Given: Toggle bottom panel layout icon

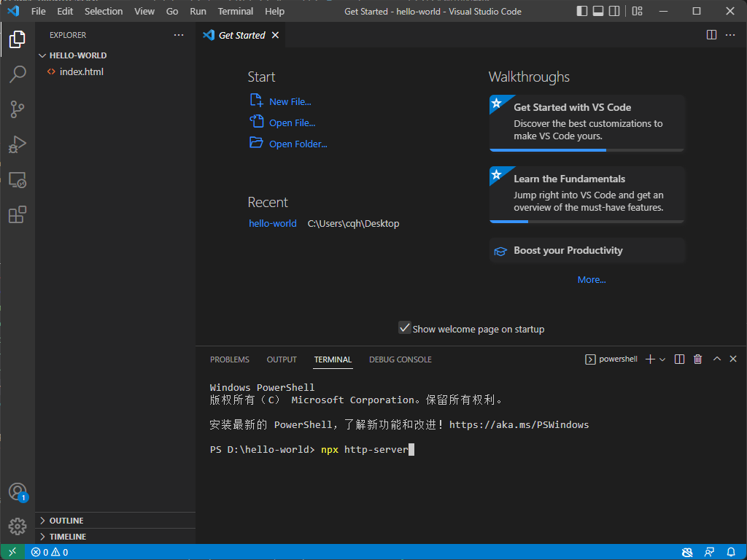Looking at the screenshot, I should [598, 11].
